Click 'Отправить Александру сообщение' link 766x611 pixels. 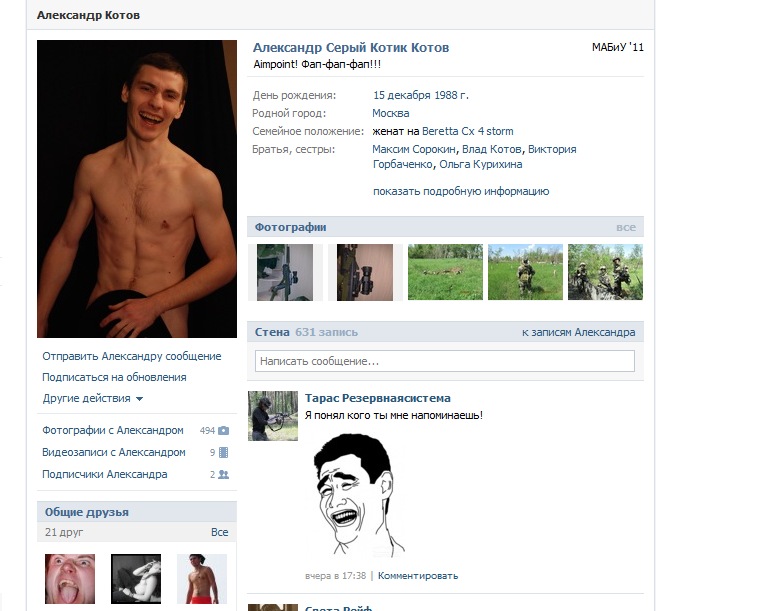tap(132, 356)
